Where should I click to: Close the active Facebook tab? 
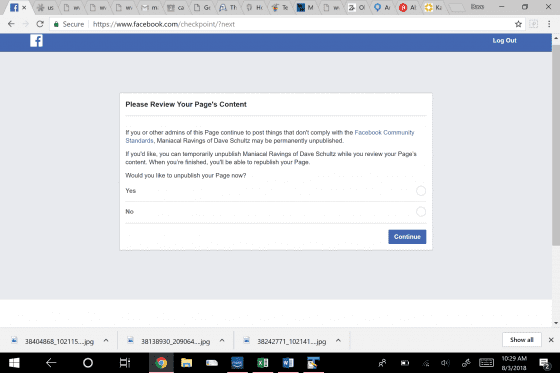24,8
